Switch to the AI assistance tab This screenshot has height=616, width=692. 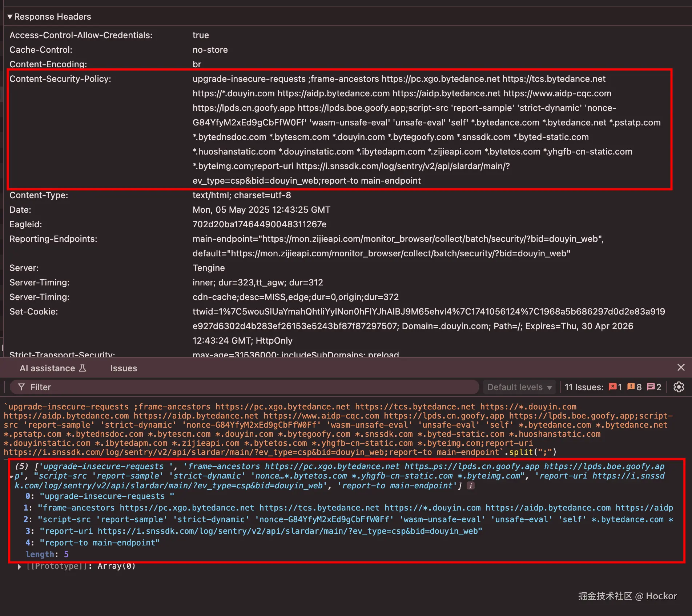53,368
